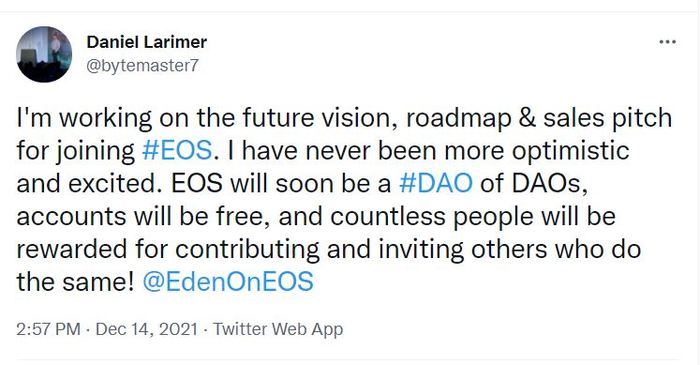Click the Dec 14, 2021 date
This screenshot has width=700, height=365.
pos(146,329)
